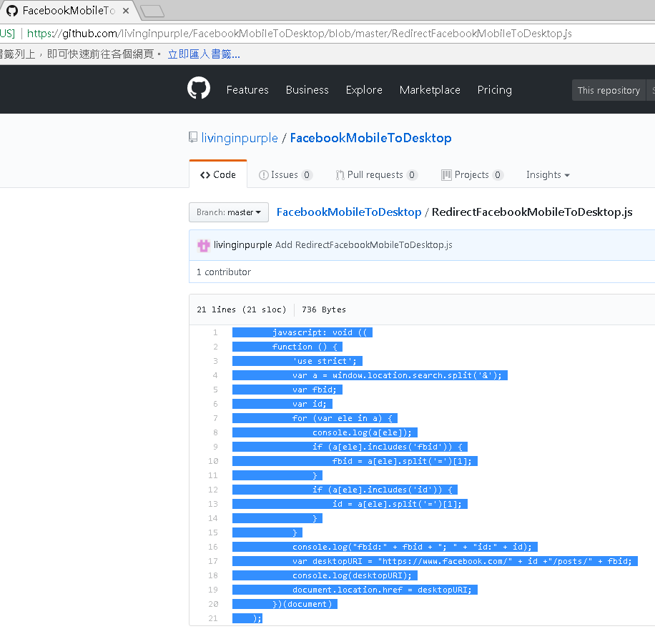Click line number 10 in the code
Viewport: 655px width, 644px height.
(x=213, y=461)
